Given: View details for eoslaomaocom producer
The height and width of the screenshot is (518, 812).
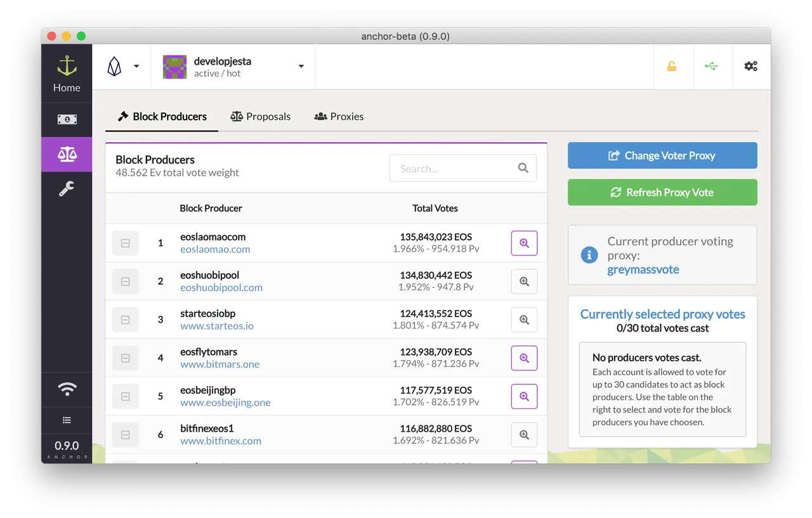Looking at the screenshot, I should point(524,243).
